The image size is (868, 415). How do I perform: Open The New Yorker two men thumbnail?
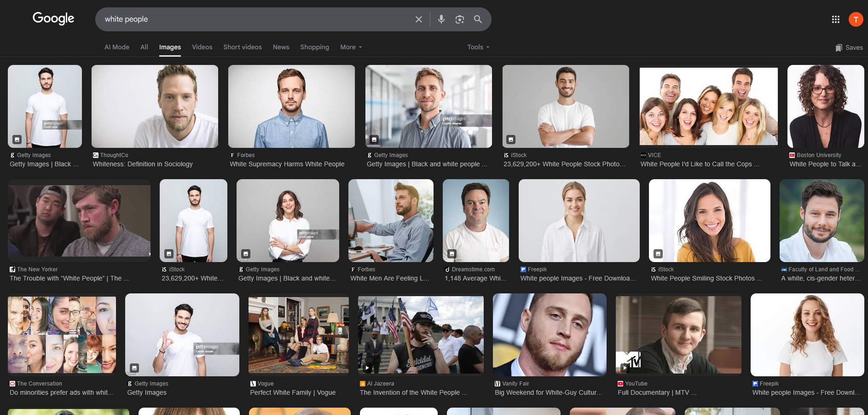point(79,221)
